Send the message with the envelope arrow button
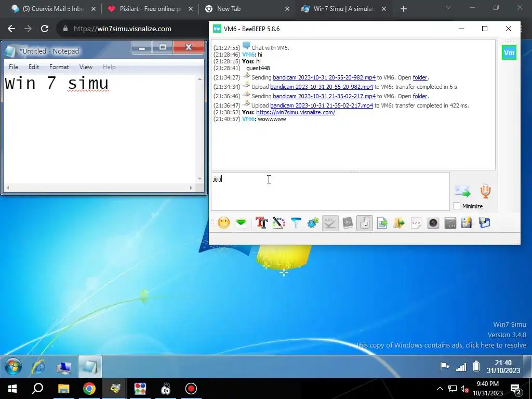 462,191
